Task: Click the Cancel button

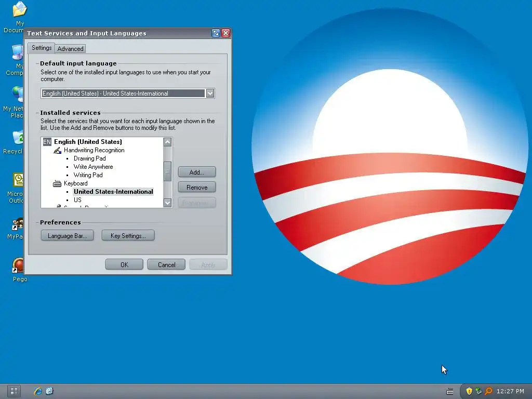Action: (x=166, y=264)
